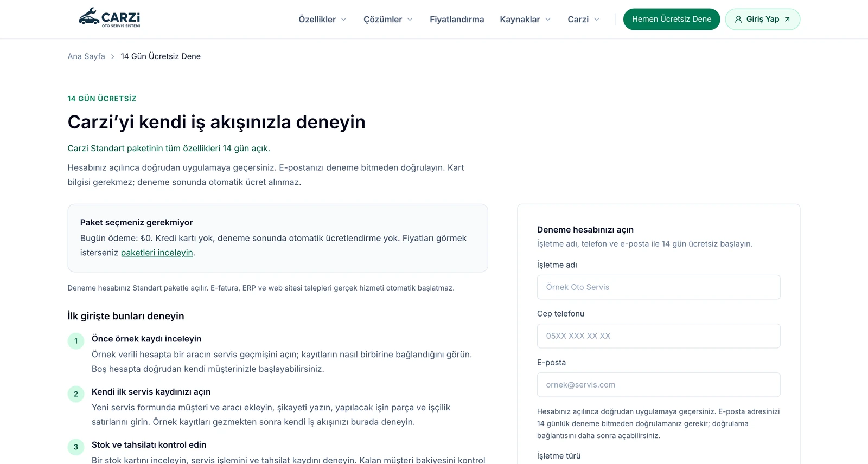Click 'Paket seçmeniz gerekmiyor' heading
This screenshot has height=464, width=868.
tap(136, 223)
